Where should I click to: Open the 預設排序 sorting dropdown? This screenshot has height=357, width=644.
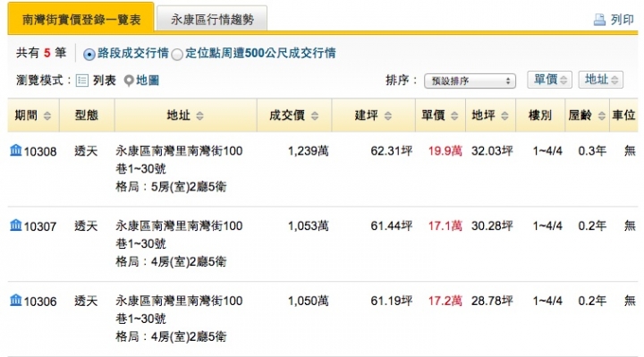470,81
